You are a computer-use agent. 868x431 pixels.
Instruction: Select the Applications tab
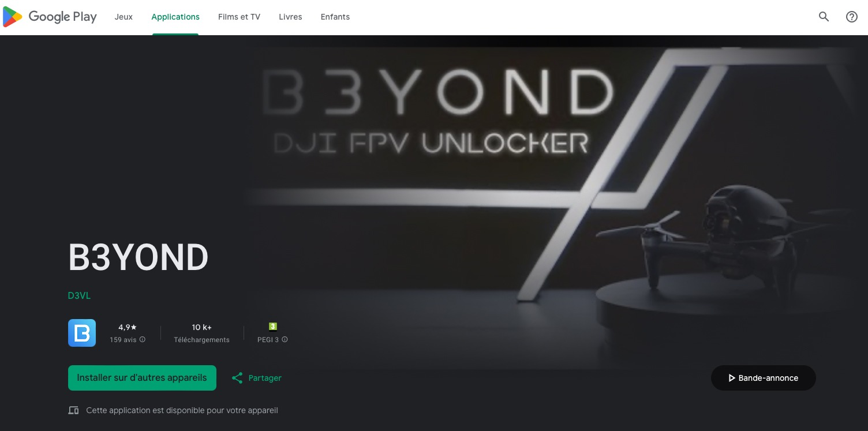tap(175, 17)
